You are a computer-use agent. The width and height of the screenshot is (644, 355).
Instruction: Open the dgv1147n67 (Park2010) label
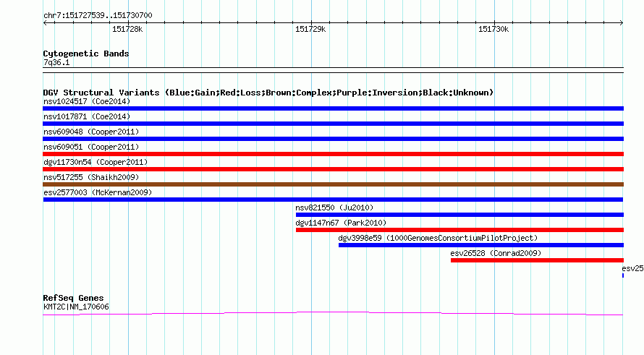pos(341,223)
